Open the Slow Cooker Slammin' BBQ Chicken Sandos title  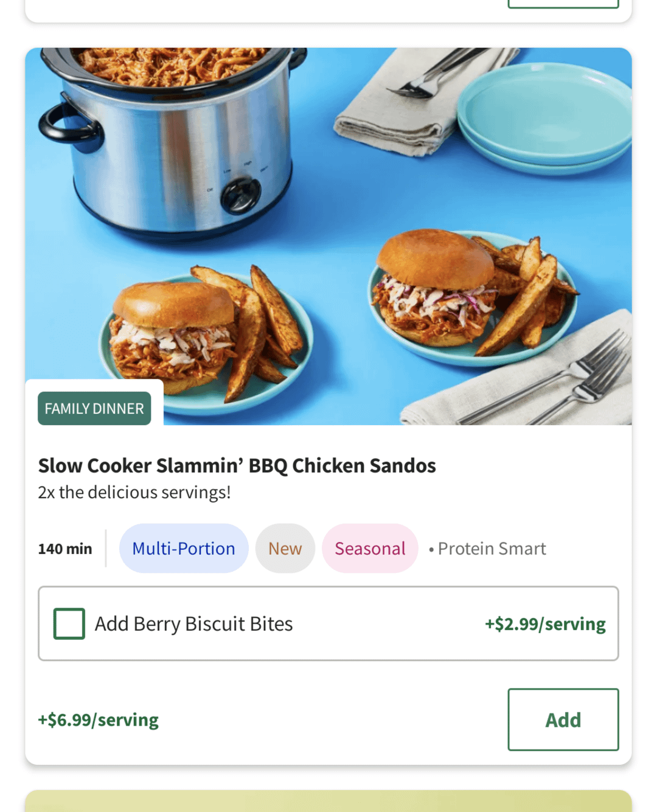[237, 465]
